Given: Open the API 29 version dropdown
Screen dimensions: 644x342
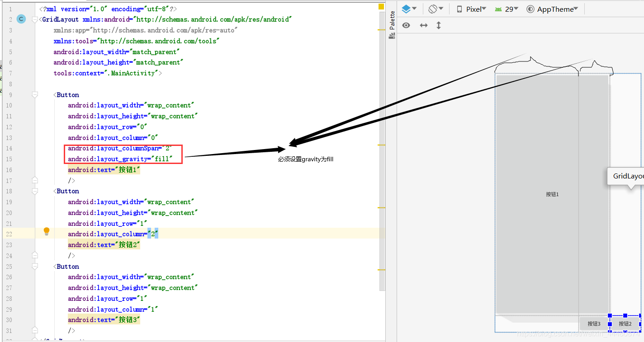Looking at the screenshot, I should [507, 9].
